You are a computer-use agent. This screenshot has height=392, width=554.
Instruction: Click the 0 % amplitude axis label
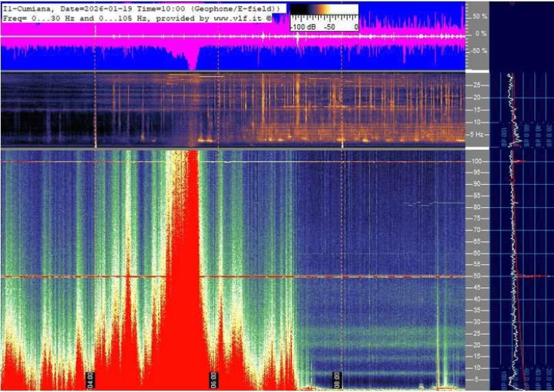479,33
